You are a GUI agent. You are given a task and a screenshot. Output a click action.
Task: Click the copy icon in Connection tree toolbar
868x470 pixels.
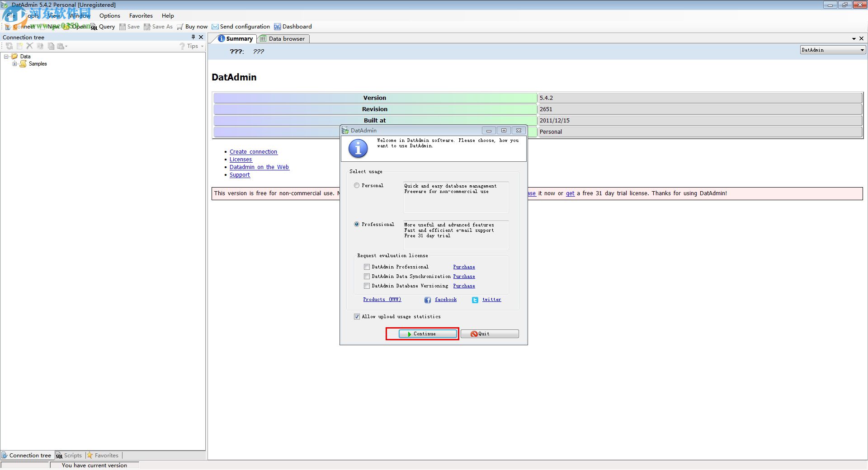click(51, 46)
